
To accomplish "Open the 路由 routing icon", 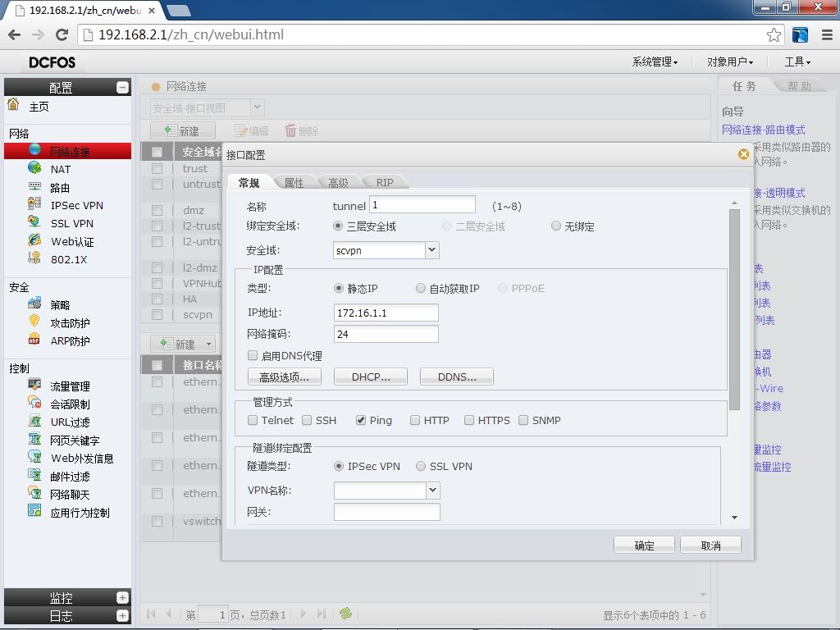I will [x=34, y=186].
